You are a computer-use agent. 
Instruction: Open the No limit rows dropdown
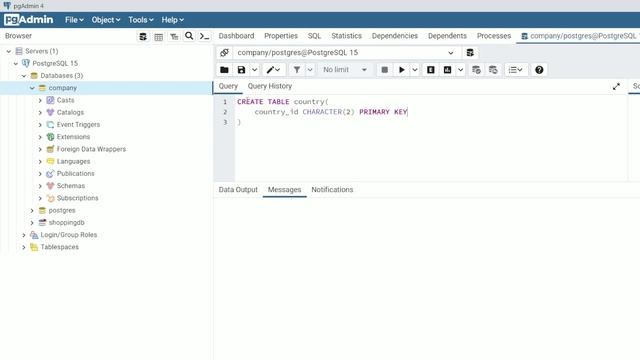[x=345, y=70]
